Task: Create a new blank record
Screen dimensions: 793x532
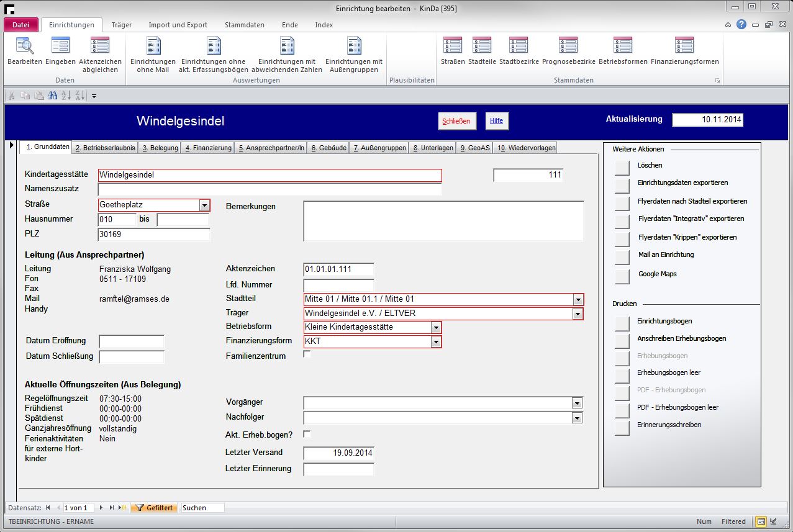Action: [x=122, y=508]
